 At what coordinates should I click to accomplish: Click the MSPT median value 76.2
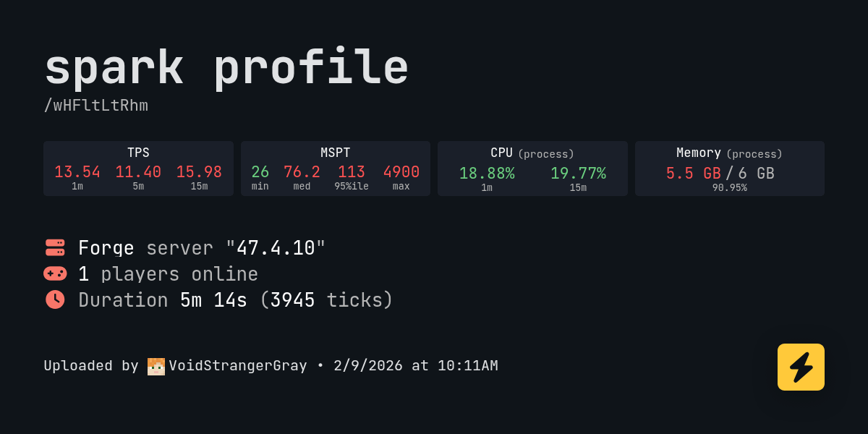[x=302, y=172]
